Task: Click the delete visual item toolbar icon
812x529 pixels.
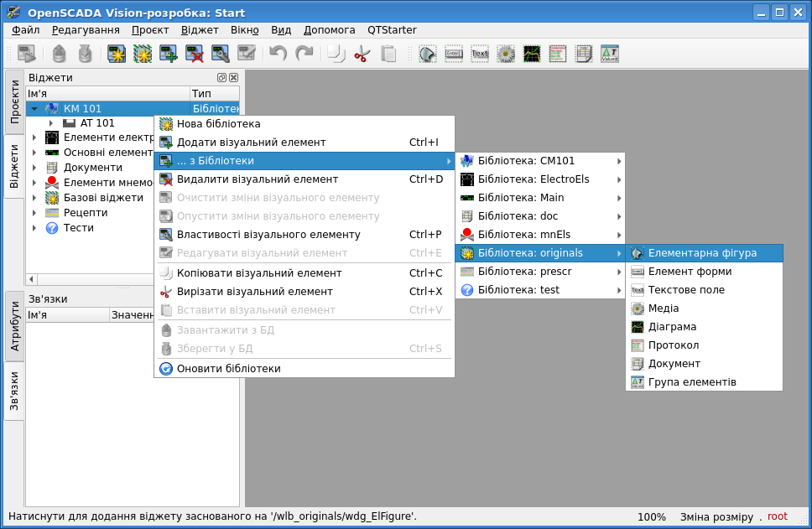Action: tap(195, 54)
